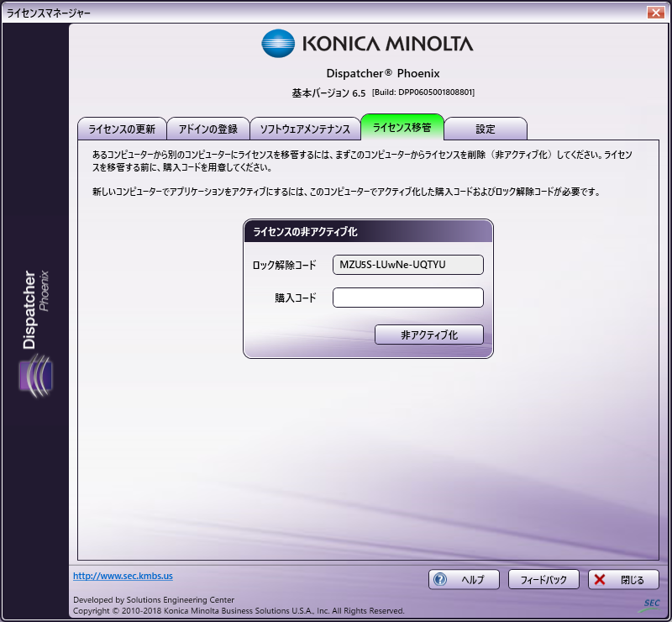Click the SEC logo in corner
The height and width of the screenshot is (622, 672).
coord(649,604)
